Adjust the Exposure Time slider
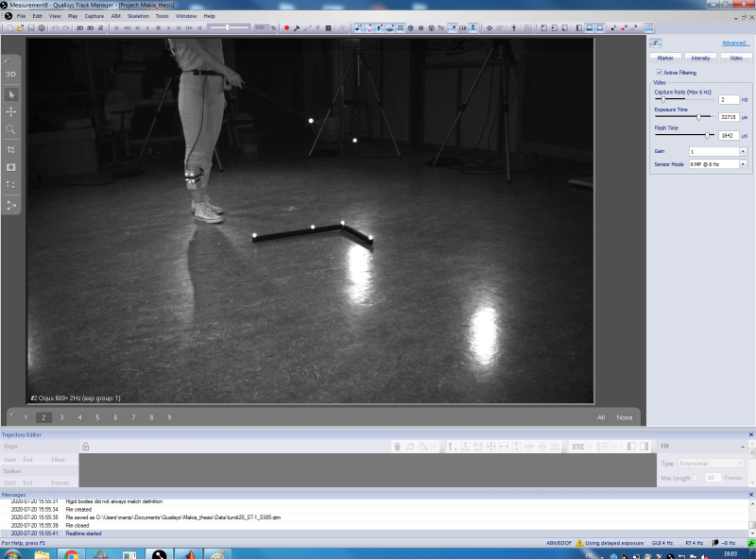The height and width of the screenshot is (559, 756). pos(698,117)
